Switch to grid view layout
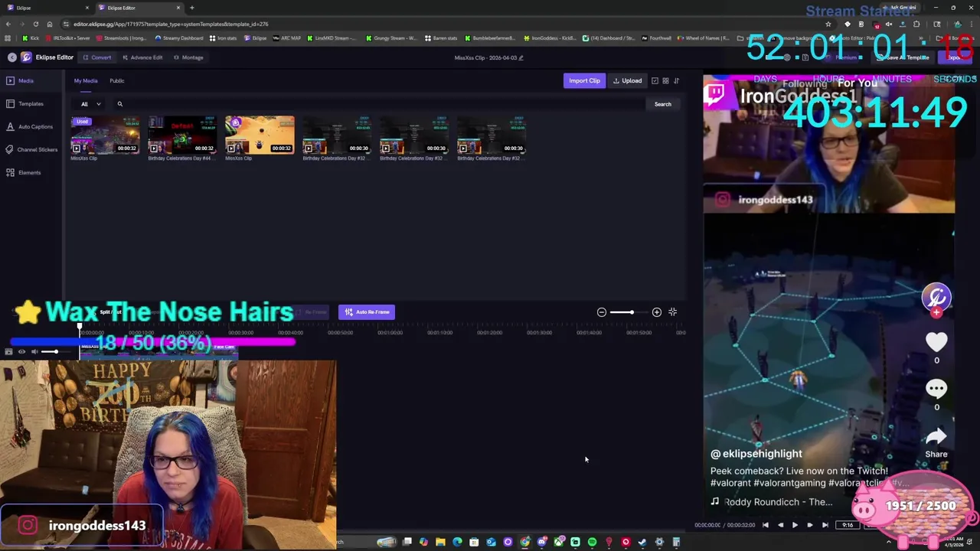 [665, 80]
